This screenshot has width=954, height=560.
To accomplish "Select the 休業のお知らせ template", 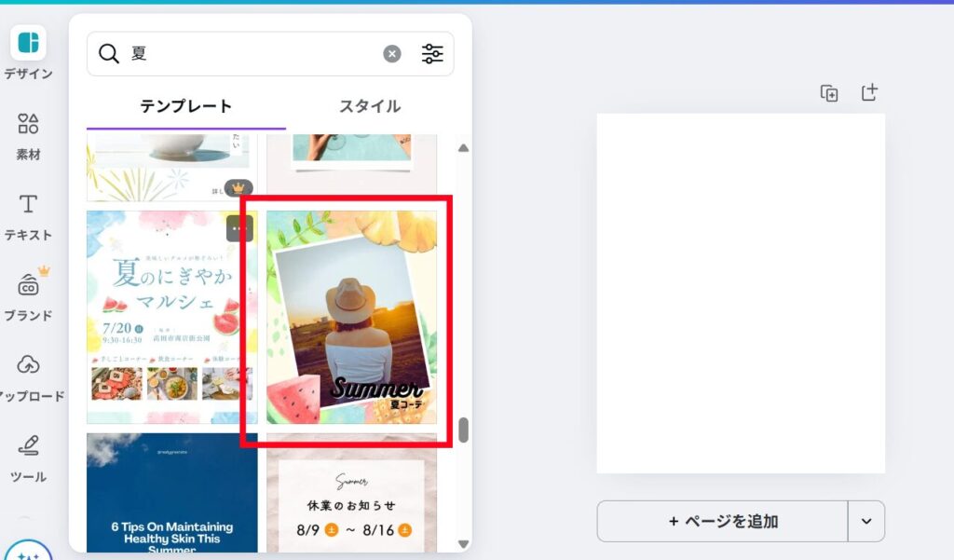I will 351,493.
